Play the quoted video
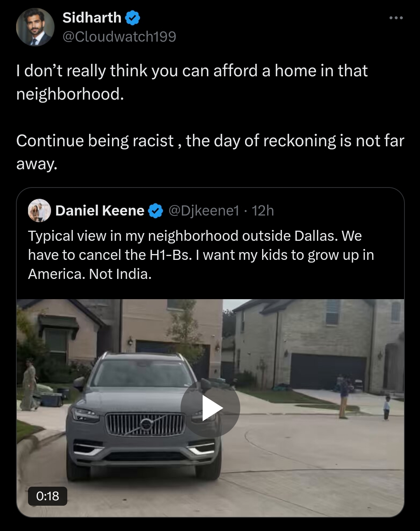The width and height of the screenshot is (420, 531). tap(210, 408)
